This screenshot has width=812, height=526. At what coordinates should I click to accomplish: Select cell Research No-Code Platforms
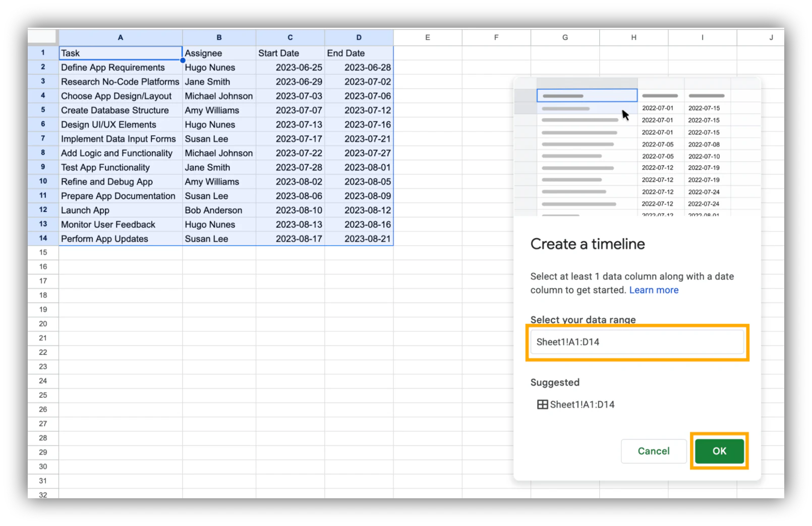click(121, 82)
